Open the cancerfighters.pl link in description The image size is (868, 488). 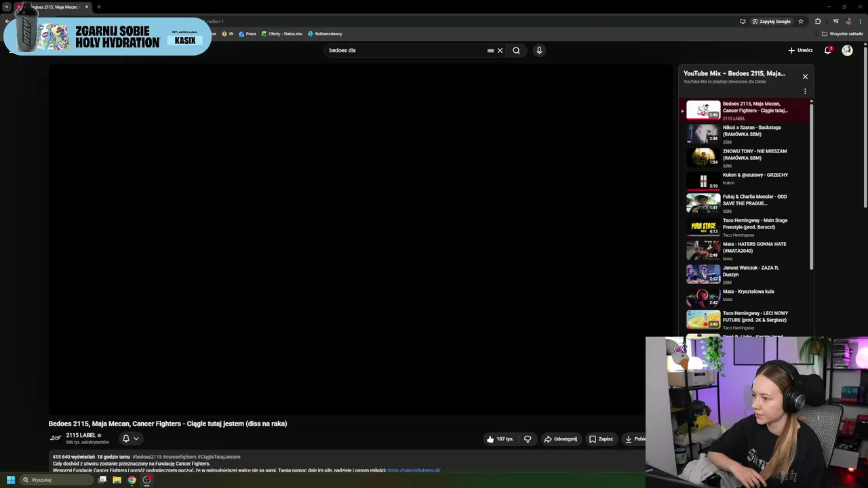pos(414,470)
